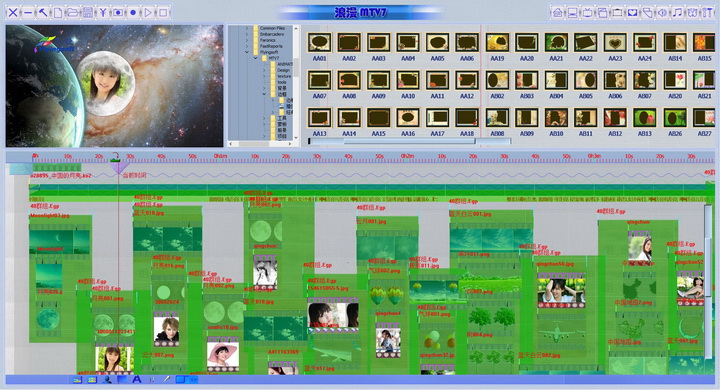Viewport: 720px width, 390px height.
Task: Click the purple playhead marker on timeline
Action: [118, 167]
